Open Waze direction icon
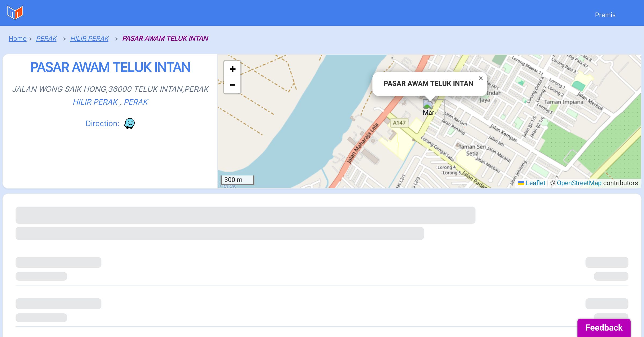The image size is (644, 337). click(x=129, y=123)
